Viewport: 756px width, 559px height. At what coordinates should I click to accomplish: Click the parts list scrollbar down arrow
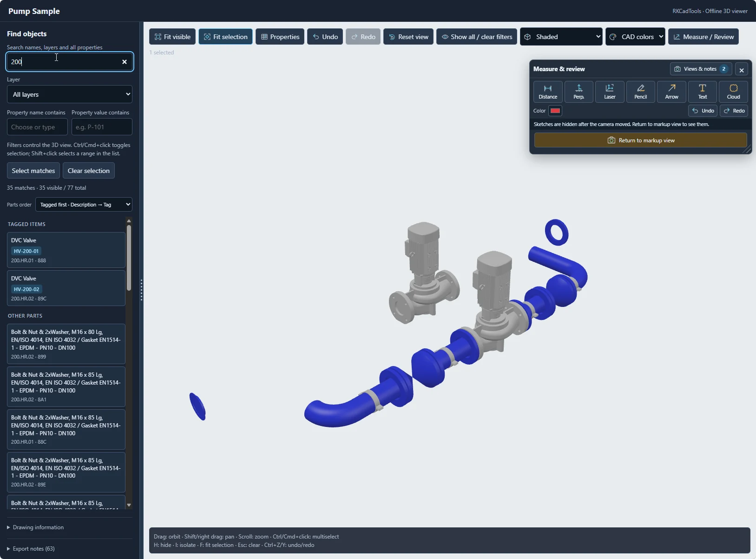click(x=129, y=505)
